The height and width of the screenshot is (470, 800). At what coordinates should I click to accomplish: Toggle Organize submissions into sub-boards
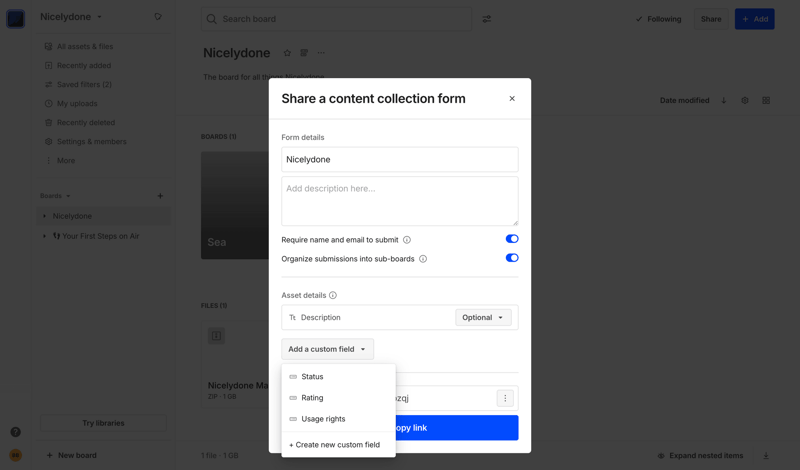point(511,258)
